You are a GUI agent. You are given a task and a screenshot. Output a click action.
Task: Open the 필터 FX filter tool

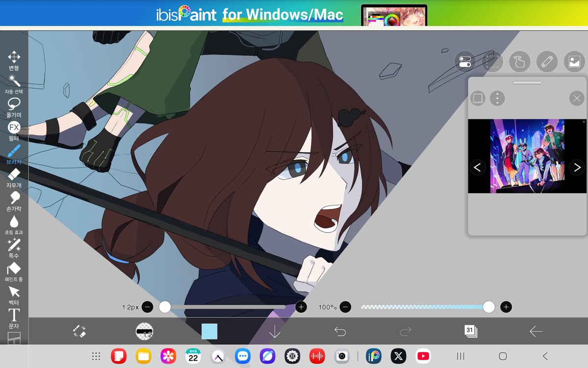pos(14,131)
